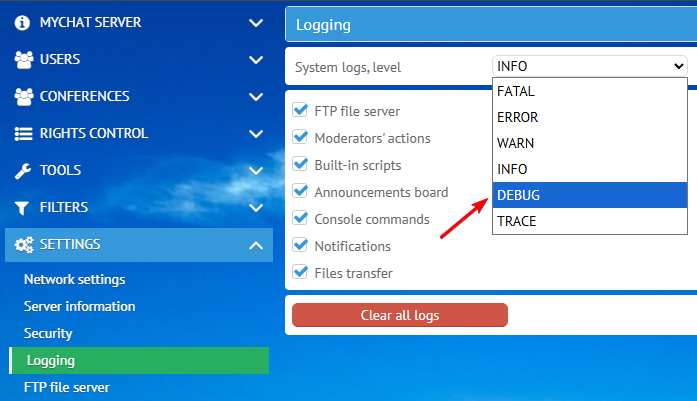
Task: Select ERROR log level option
Action: coord(589,117)
